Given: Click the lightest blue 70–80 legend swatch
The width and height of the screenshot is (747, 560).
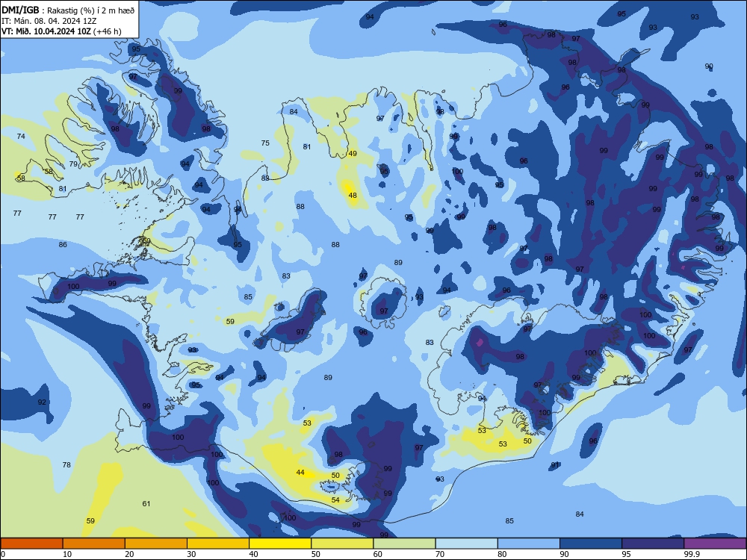Looking at the screenshot, I should (x=466, y=544).
